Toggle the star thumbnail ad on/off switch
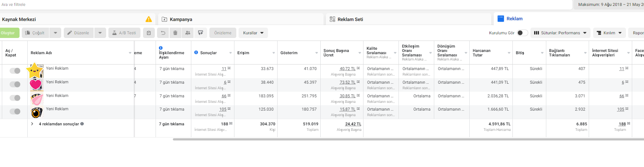This screenshot has width=644, height=167. (15, 71)
